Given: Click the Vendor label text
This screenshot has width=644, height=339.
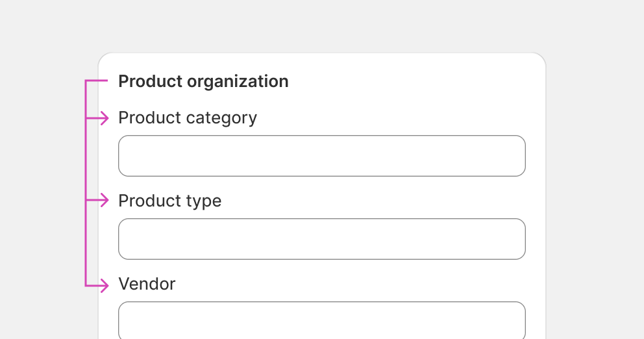Looking at the screenshot, I should [x=147, y=284].
